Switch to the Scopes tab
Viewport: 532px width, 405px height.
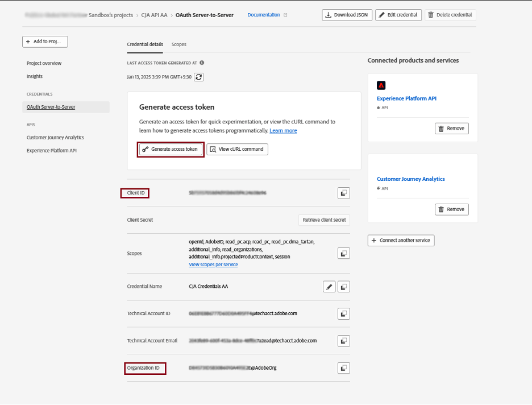click(179, 44)
